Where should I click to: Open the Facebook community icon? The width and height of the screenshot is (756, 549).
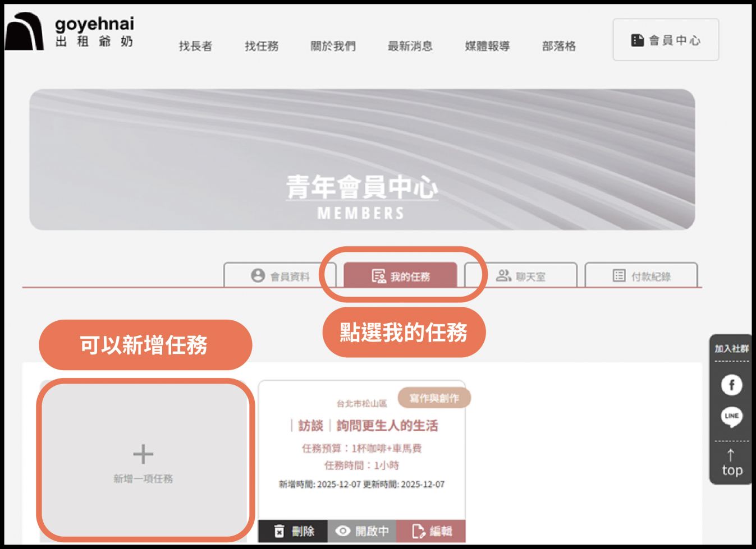[731, 385]
